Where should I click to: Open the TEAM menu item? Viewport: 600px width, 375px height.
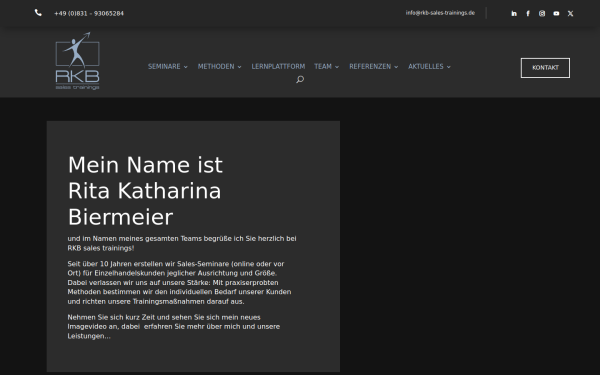(x=323, y=67)
